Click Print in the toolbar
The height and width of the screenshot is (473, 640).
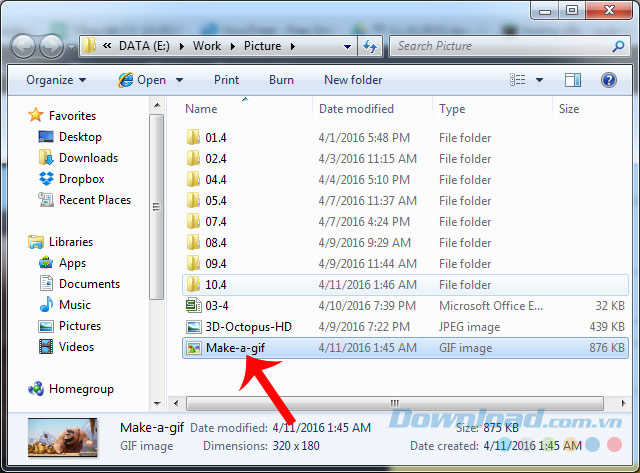227,80
